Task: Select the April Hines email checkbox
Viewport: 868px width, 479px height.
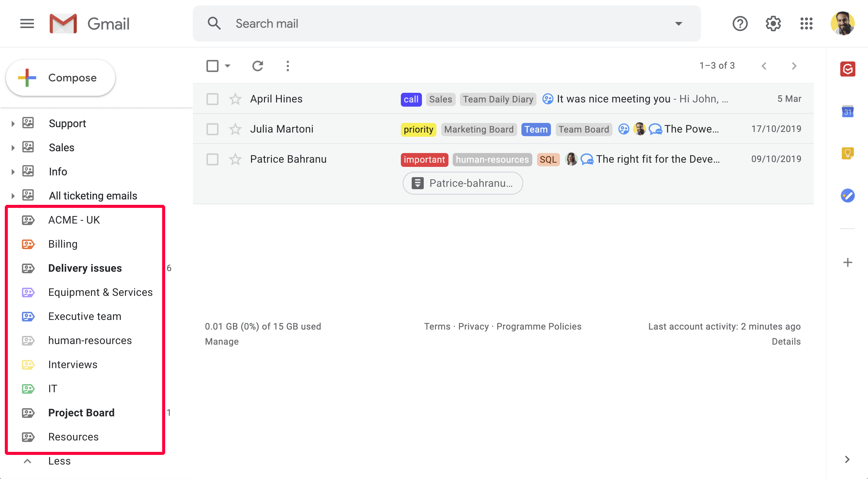Action: coord(212,99)
